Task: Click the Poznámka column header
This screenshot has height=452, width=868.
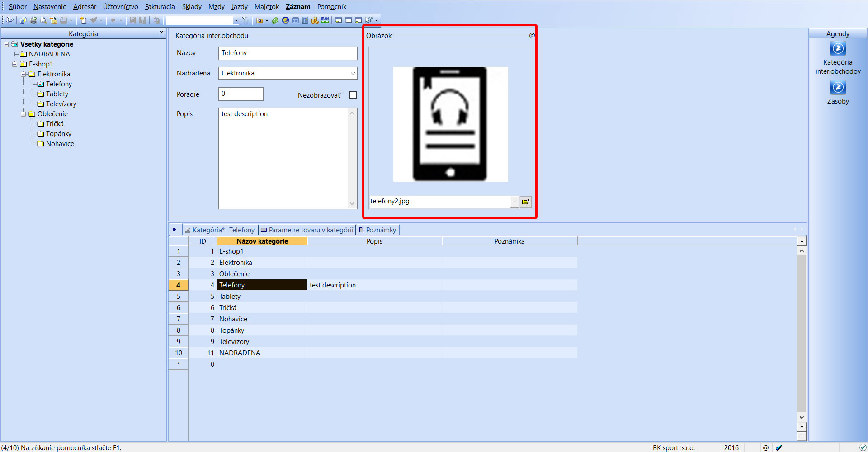Action: pyautogui.click(x=509, y=241)
